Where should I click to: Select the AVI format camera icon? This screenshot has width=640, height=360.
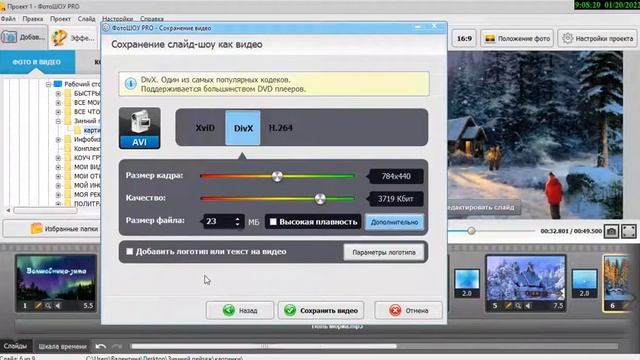click(x=140, y=128)
